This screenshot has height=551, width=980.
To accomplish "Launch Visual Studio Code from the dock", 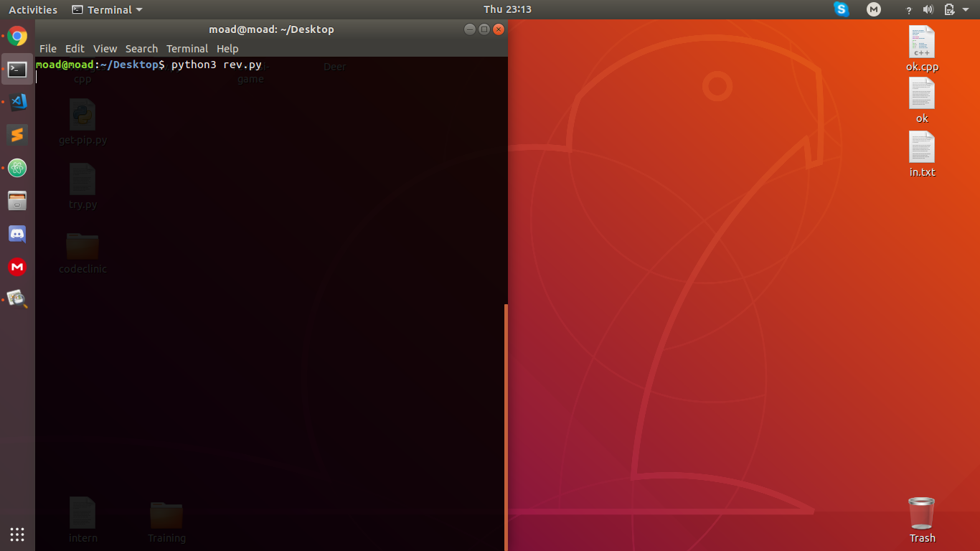I will coord(17,102).
